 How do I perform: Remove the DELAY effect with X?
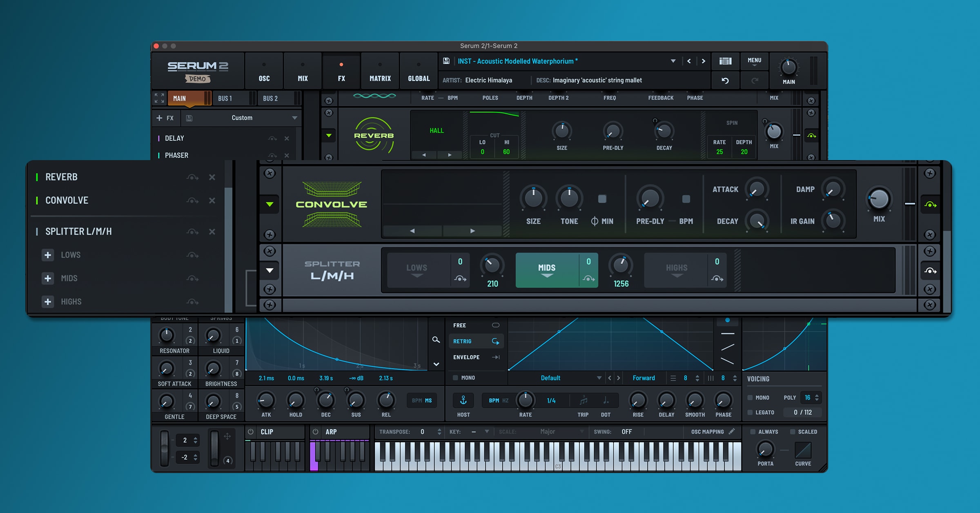287,138
